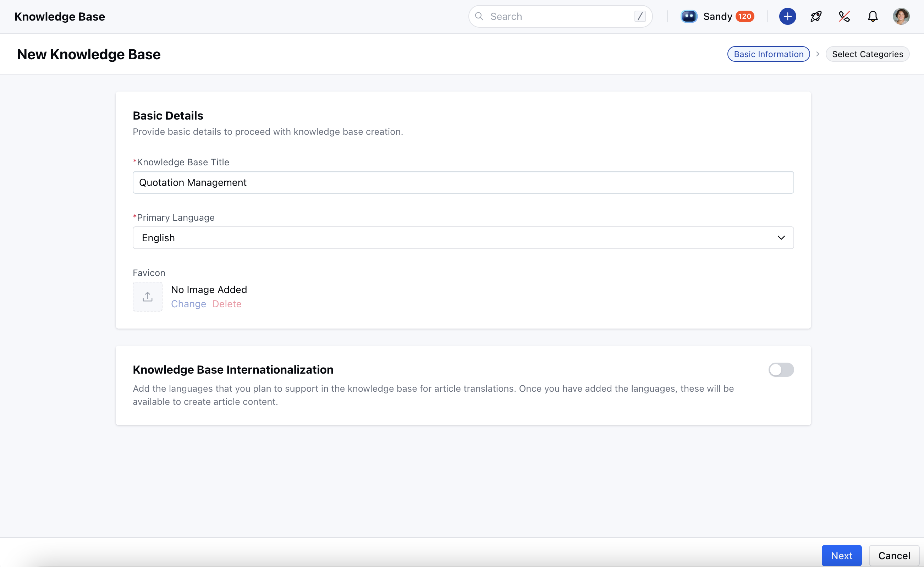This screenshot has width=924, height=567.
Task: Click the Sandy 120 notification badge
Action: [744, 17]
